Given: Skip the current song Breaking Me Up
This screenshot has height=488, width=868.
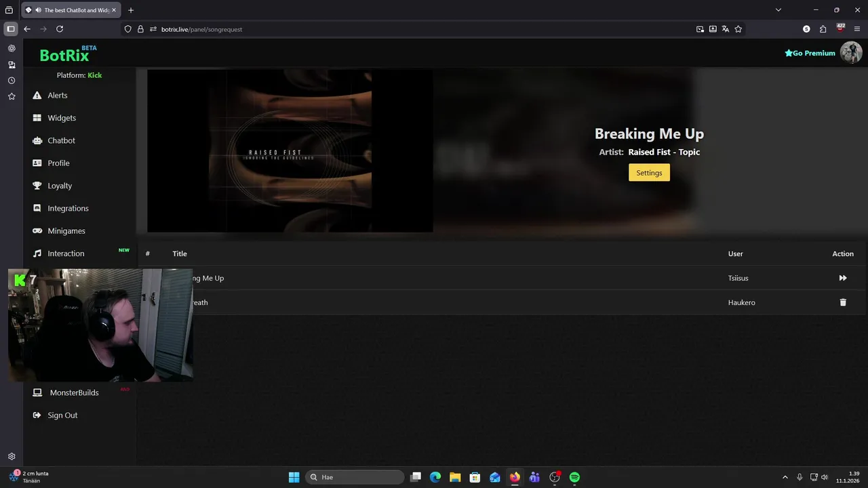Looking at the screenshot, I should pos(843,278).
